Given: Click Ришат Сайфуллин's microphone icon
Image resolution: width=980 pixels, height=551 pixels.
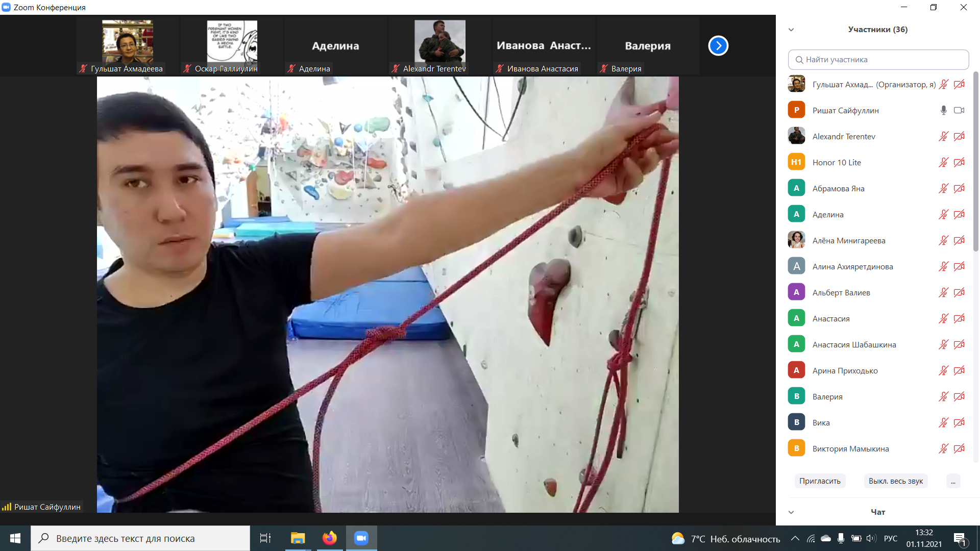Looking at the screenshot, I should (943, 110).
